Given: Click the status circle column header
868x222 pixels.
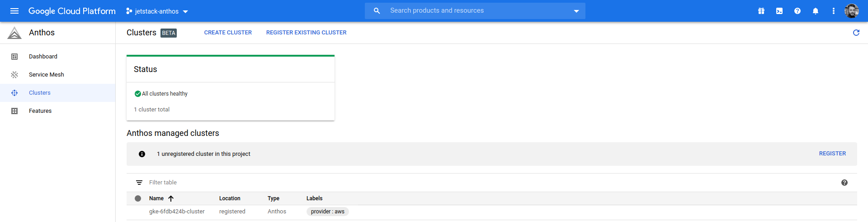Looking at the screenshot, I should [x=138, y=198].
